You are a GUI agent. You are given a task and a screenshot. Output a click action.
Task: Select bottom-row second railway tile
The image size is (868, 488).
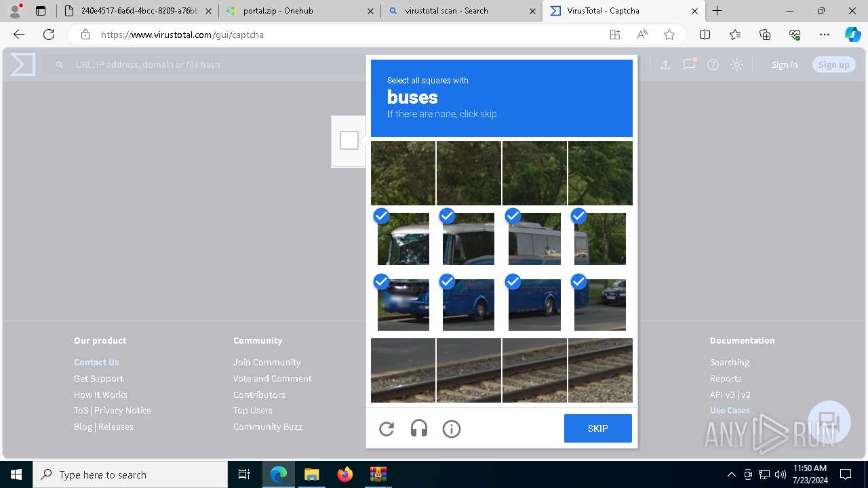469,370
